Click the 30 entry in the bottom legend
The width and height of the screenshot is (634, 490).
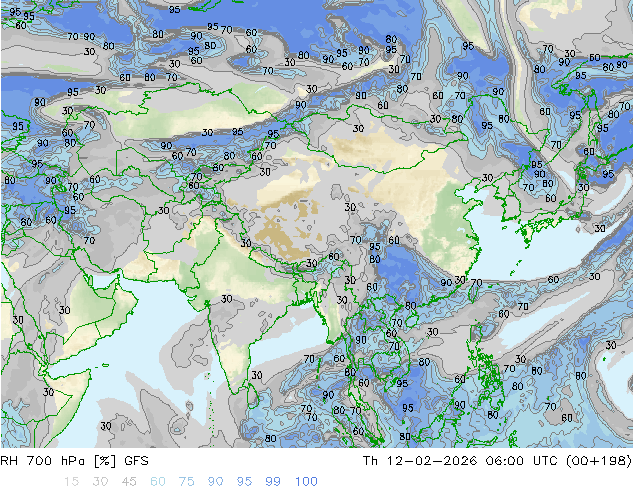[100, 482]
